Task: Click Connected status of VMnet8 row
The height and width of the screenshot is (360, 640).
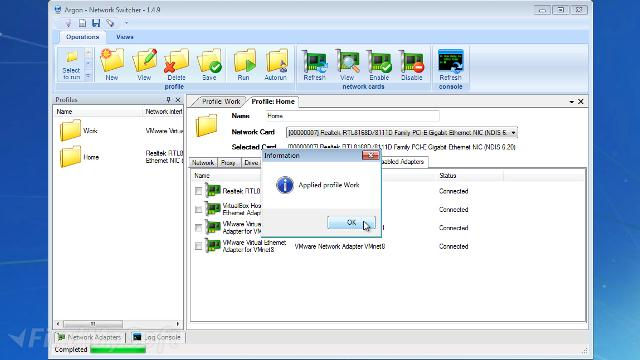Action: [453, 247]
